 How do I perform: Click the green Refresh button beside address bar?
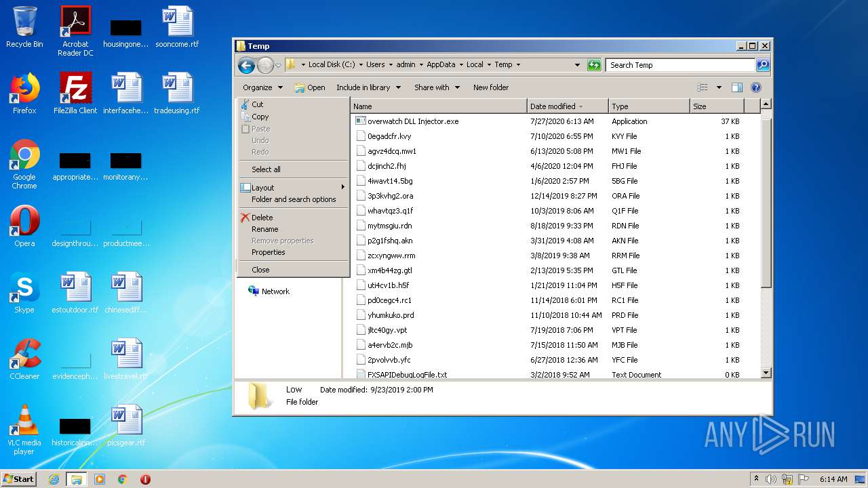pyautogui.click(x=594, y=65)
